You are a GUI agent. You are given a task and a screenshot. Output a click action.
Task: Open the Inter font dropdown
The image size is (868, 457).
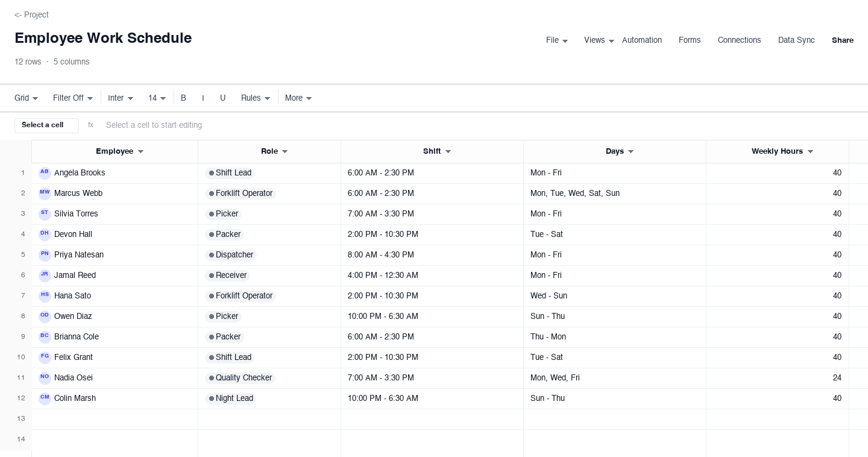coord(121,98)
